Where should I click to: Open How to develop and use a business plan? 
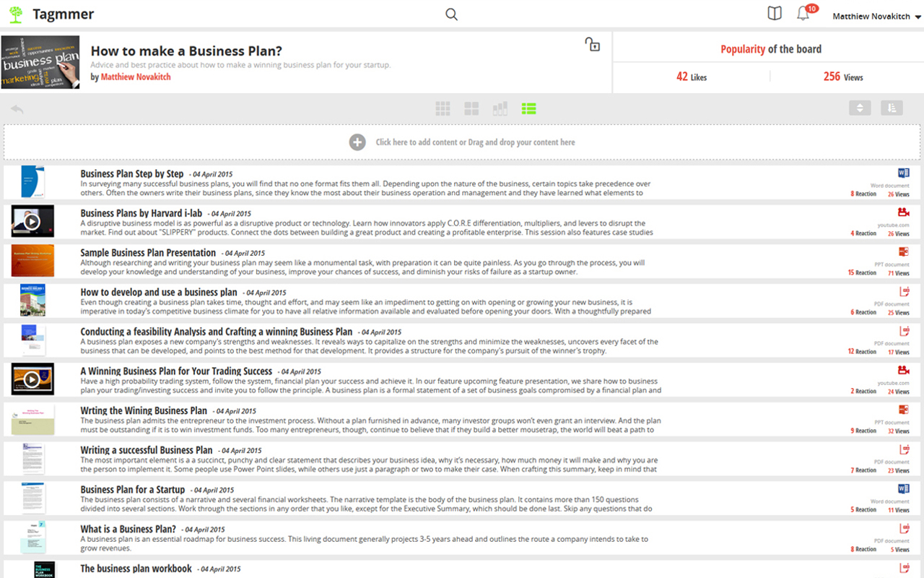pos(159,292)
